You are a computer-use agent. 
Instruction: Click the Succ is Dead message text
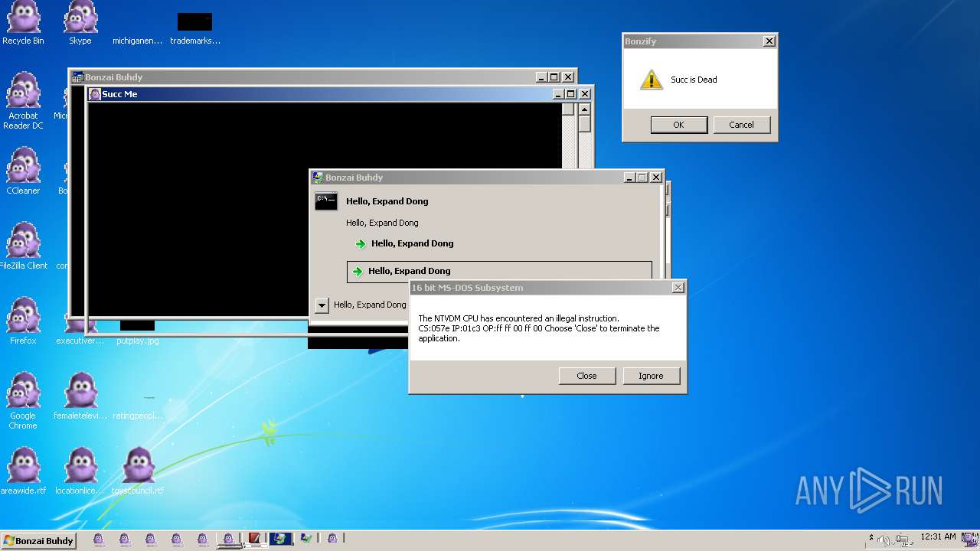tap(694, 80)
